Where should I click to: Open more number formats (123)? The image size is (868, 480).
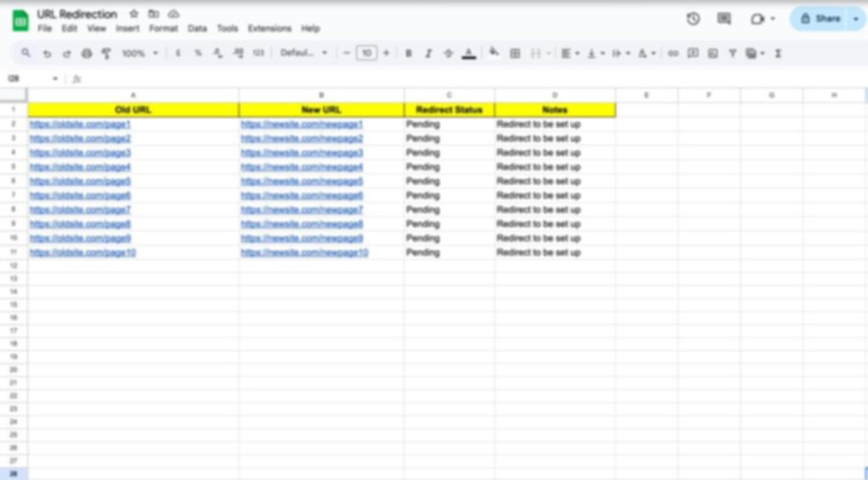point(259,53)
